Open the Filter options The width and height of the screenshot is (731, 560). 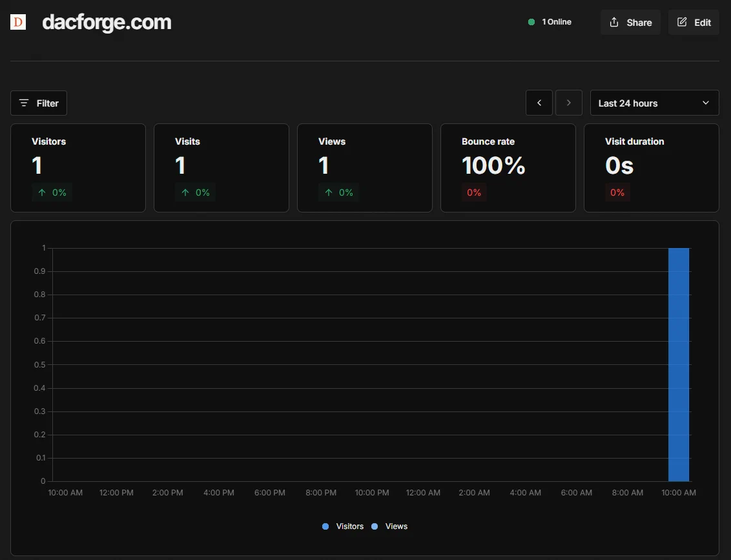click(39, 103)
